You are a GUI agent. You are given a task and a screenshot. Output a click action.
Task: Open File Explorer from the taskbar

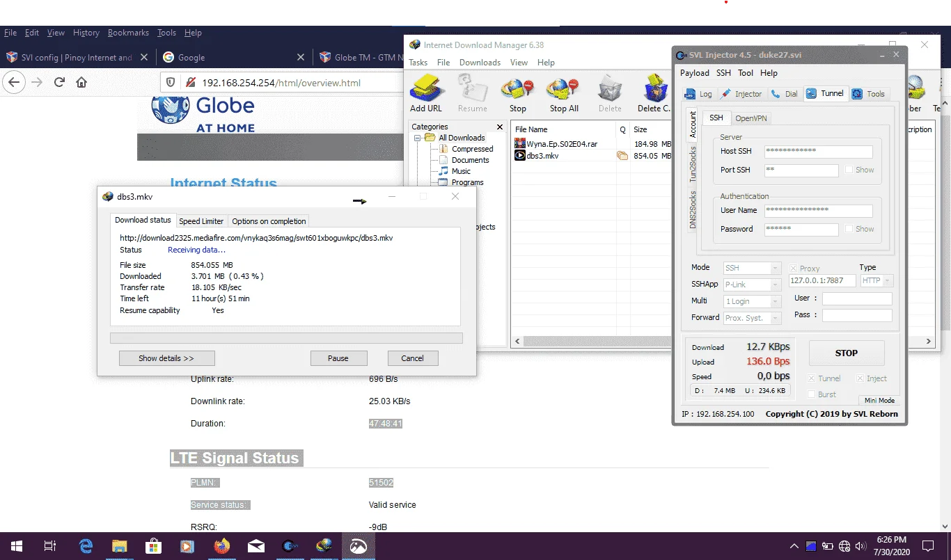[120, 546]
